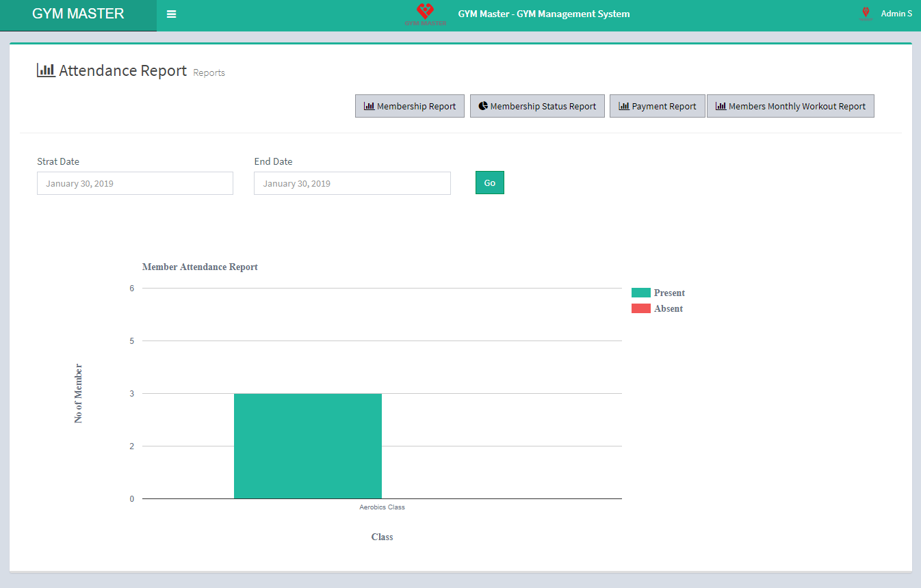Click the Monthly Workout Report chart icon
Screen dimensions: 921x588
721,106
